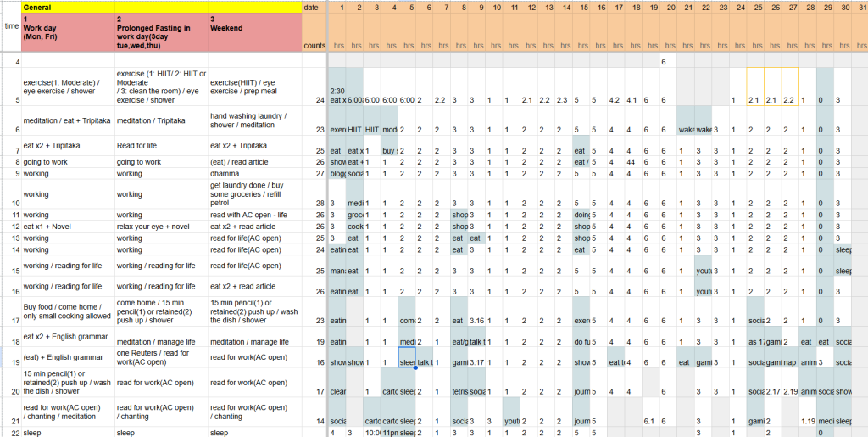Select the cell with value 6.1

651,421
